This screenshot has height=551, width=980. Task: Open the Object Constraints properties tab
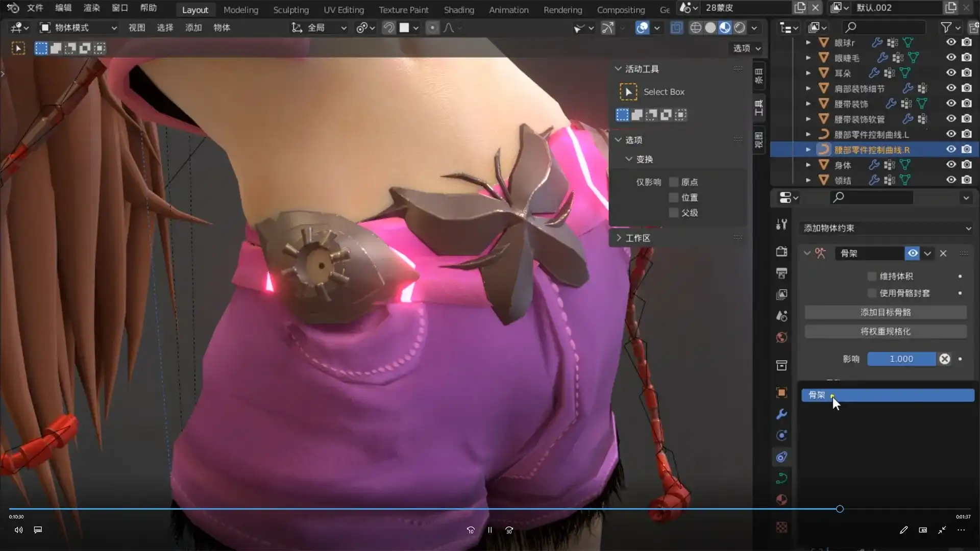coord(781,457)
